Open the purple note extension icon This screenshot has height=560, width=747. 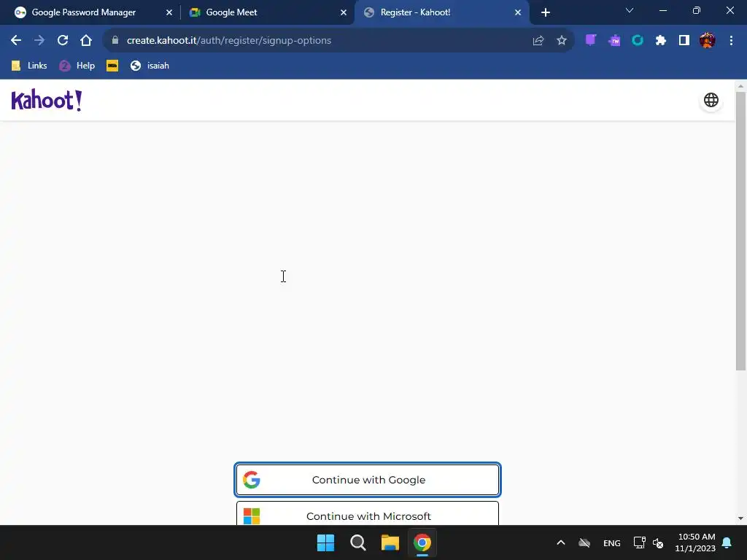click(591, 41)
